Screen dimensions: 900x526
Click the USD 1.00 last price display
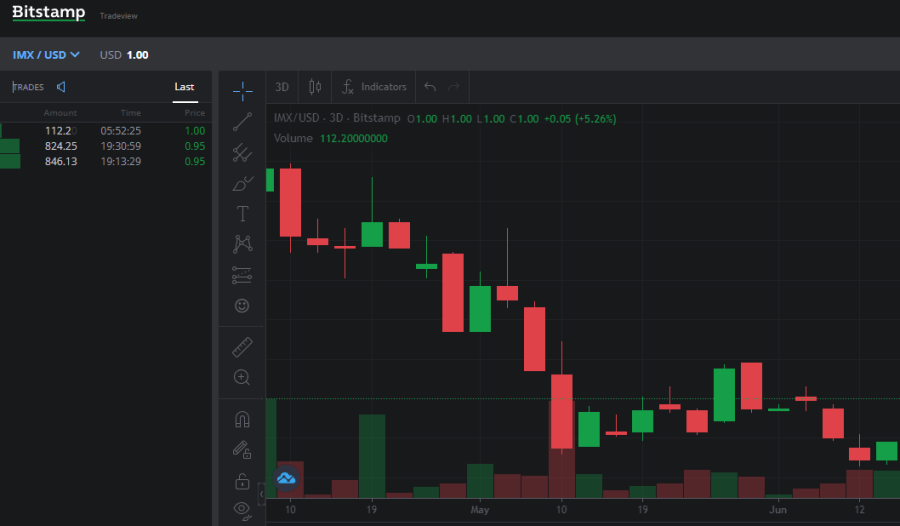click(x=124, y=55)
